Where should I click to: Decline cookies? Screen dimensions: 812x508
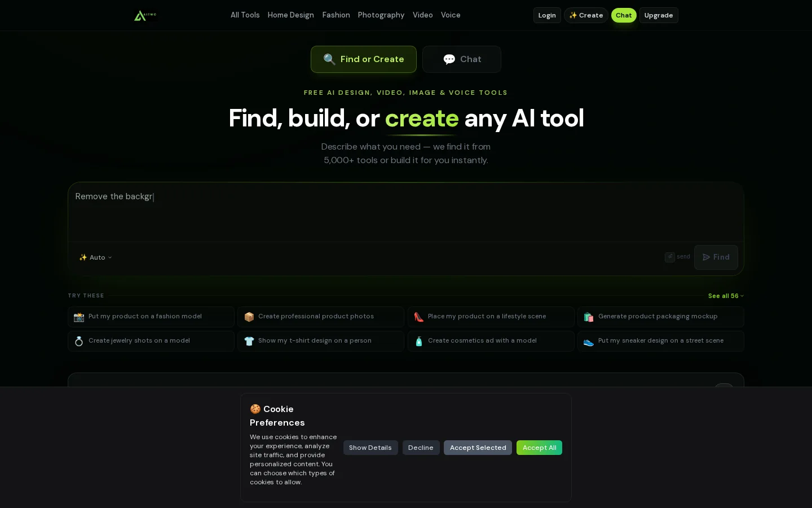coord(421,448)
